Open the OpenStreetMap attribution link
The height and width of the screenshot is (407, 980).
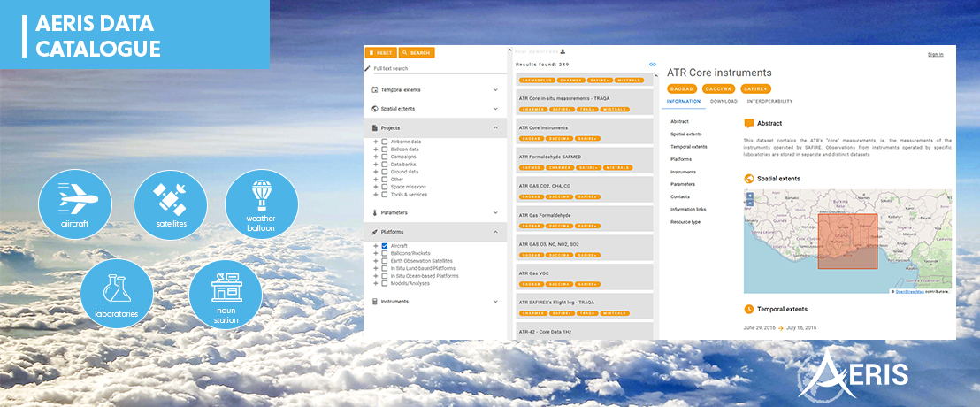pyautogui.click(x=908, y=291)
